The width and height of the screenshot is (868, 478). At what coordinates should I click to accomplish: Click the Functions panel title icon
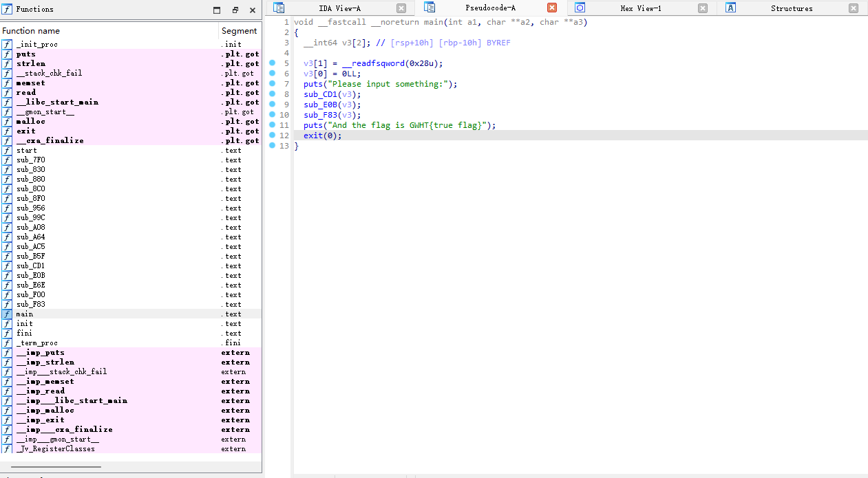pos(6,10)
